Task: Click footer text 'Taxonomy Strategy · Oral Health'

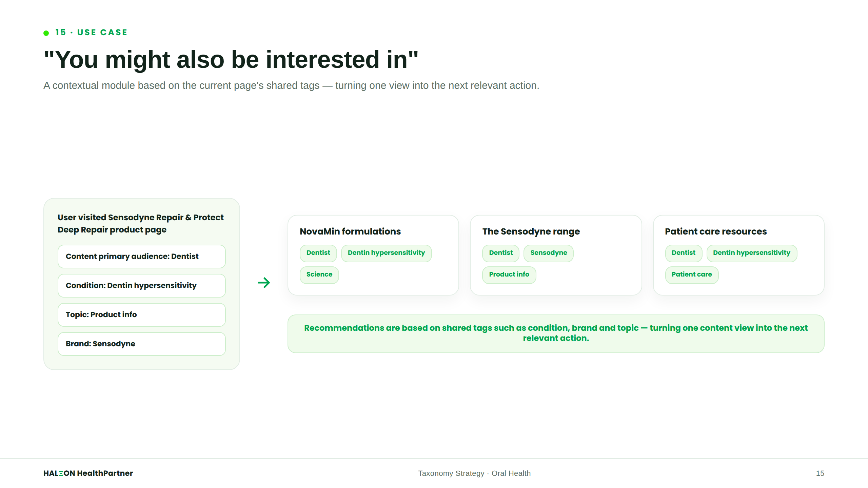Action: click(x=474, y=473)
